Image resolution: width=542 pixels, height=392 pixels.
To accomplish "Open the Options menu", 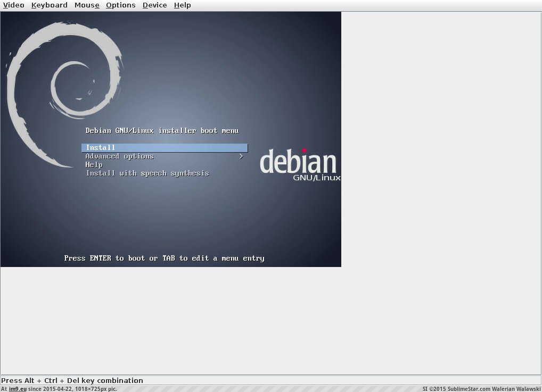I will tap(120, 5).
